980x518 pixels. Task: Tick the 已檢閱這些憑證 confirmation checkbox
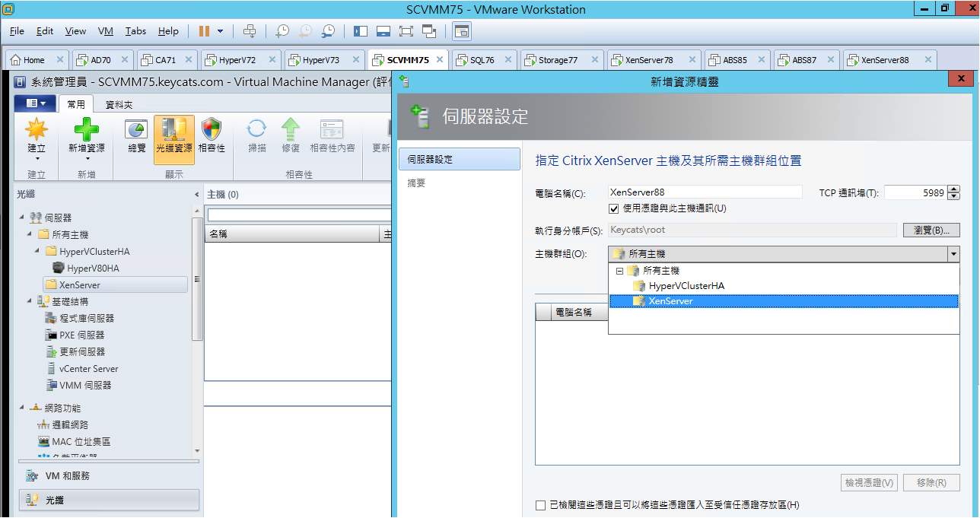tap(540, 505)
